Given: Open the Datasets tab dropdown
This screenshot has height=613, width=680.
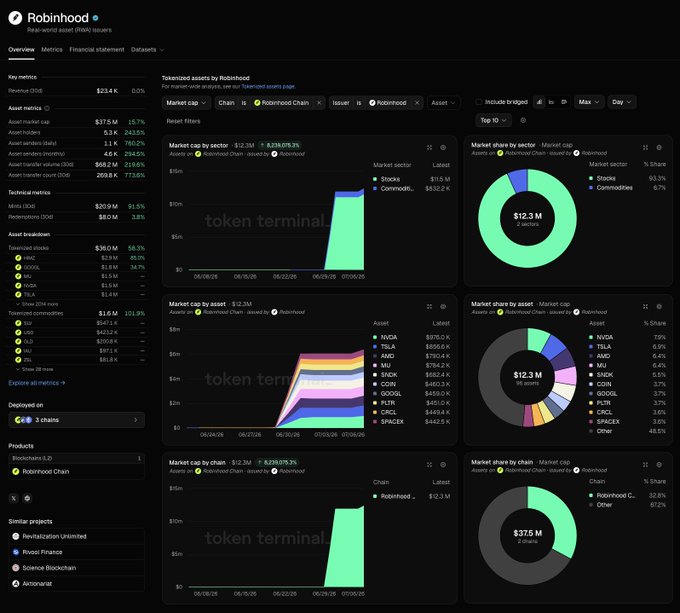Looking at the screenshot, I should [147, 50].
